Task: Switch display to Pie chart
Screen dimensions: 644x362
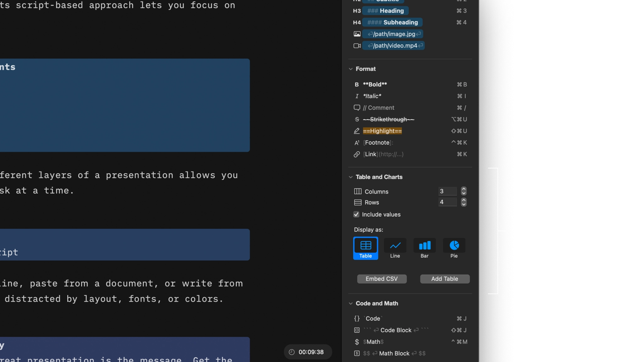Action: tap(454, 248)
